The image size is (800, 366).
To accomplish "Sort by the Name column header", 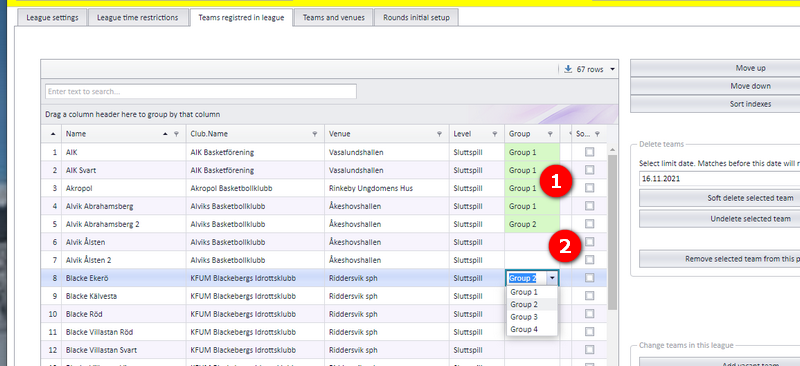I will click(x=123, y=134).
